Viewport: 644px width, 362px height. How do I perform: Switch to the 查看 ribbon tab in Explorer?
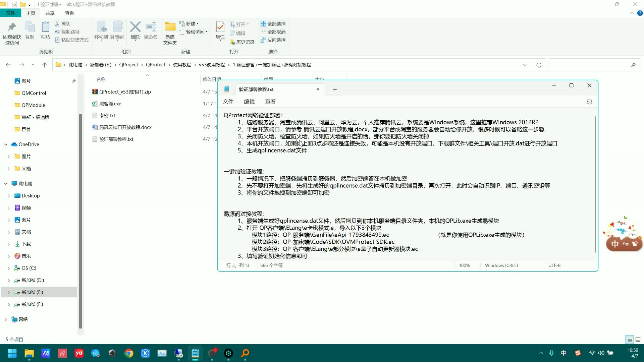(69, 13)
